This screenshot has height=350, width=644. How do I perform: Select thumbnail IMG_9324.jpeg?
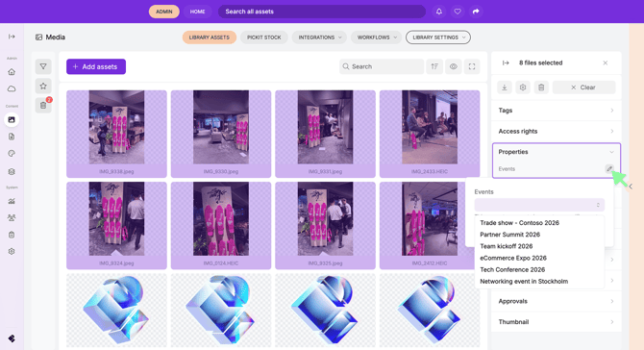point(116,226)
